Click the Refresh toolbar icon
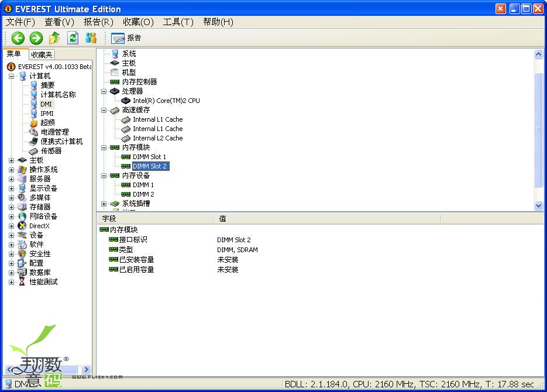This screenshot has width=547, height=392. 73,38
